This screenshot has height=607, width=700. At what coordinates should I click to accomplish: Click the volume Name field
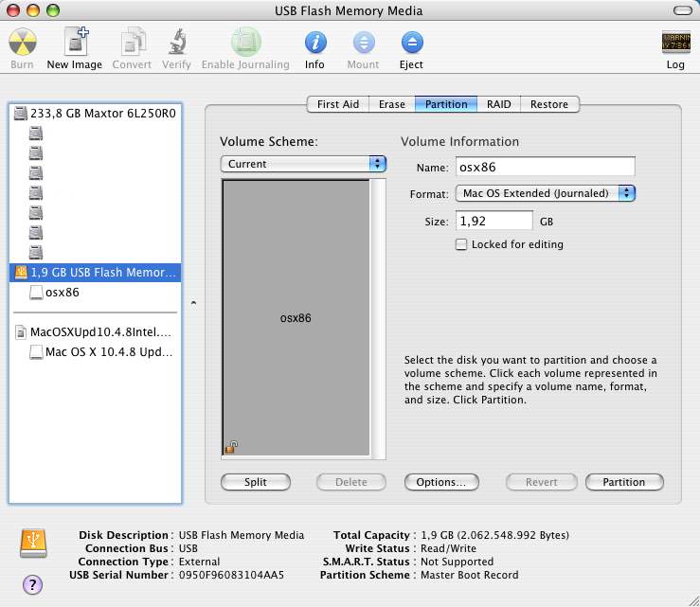coord(545,167)
